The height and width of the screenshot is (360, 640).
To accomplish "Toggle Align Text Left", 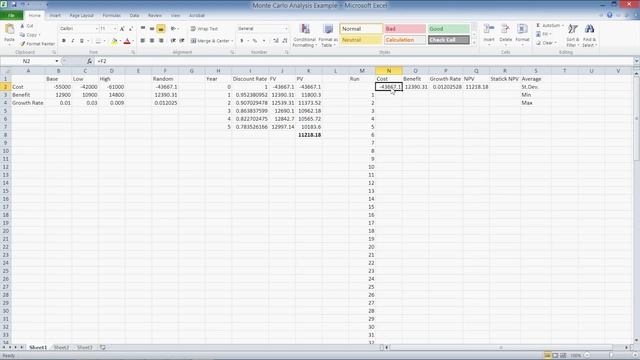I will [143, 41].
